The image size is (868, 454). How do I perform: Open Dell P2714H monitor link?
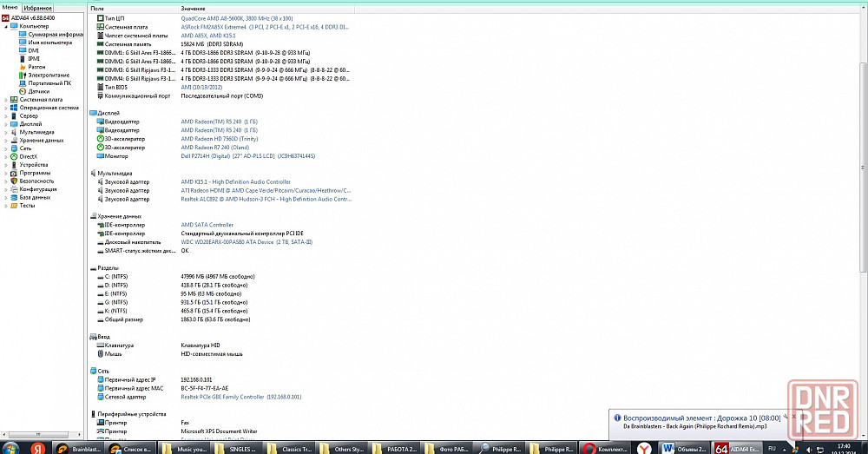coord(248,156)
